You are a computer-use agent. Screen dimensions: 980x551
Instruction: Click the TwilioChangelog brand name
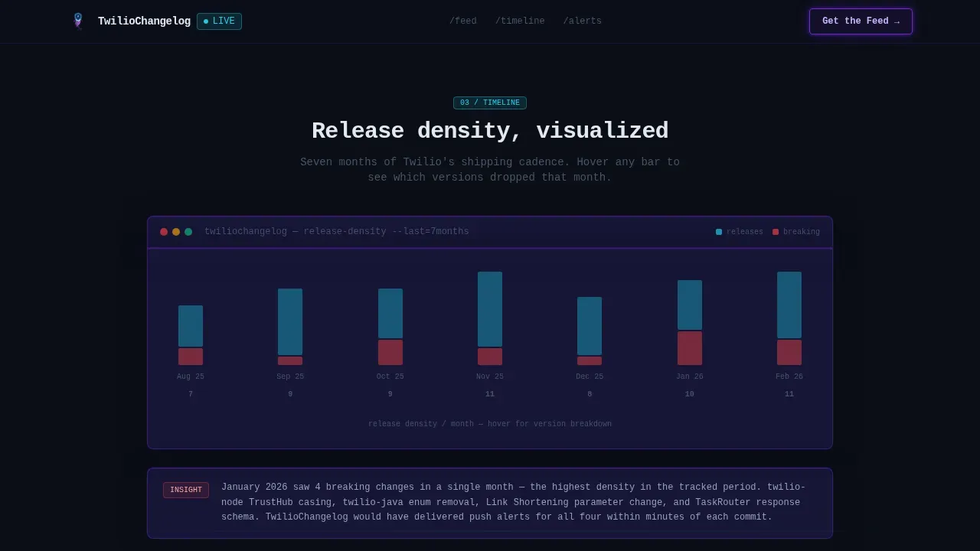144,21
